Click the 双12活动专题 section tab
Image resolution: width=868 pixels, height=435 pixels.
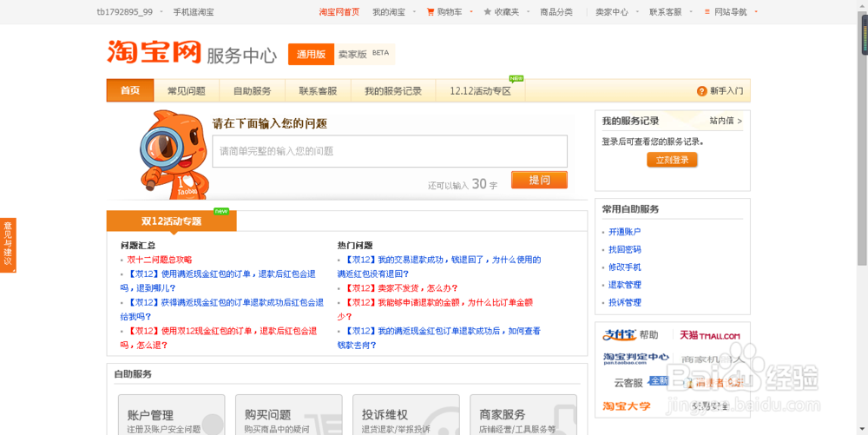click(172, 221)
